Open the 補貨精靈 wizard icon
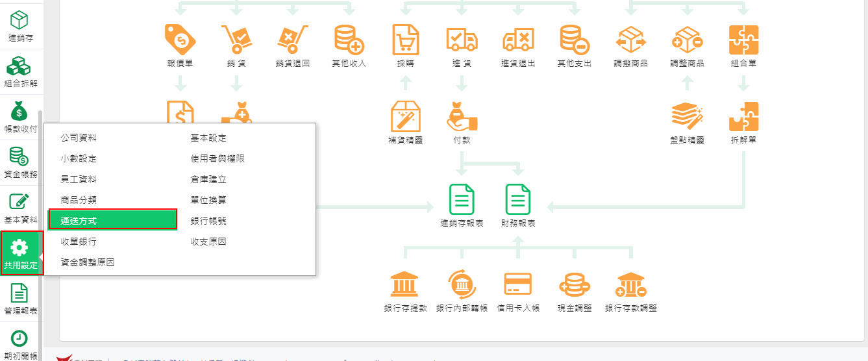The height and width of the screenshot is (361, 868). (x=406, y=116)
